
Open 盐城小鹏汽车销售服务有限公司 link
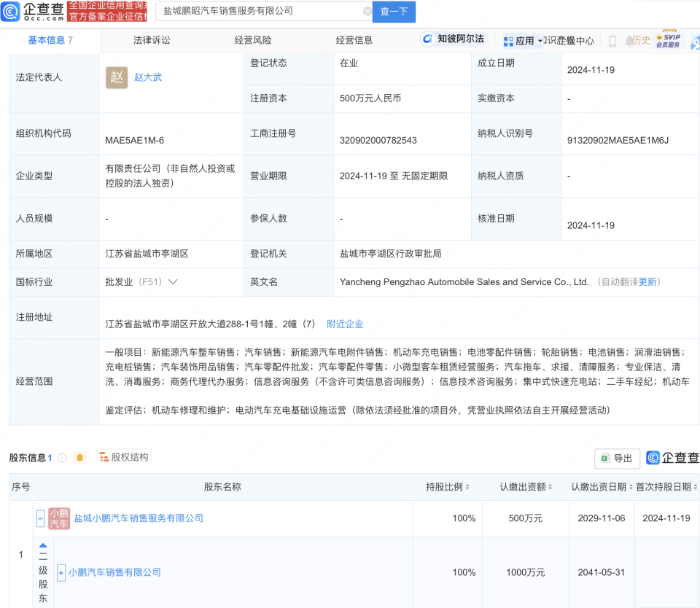pyautogui.click(x=139, y=518)
